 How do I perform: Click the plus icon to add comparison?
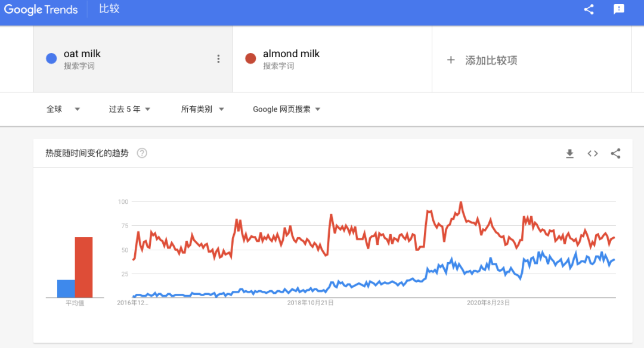[451, 60]
